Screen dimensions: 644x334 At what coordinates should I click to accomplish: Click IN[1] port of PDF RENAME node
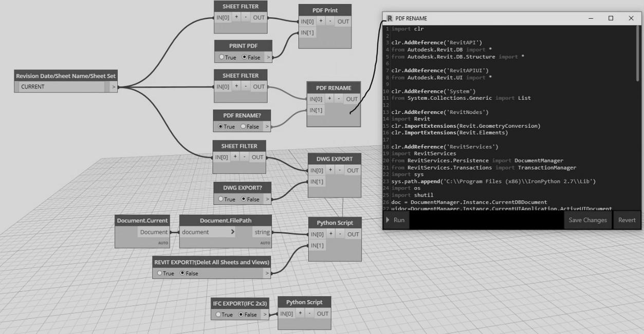click(x=316, y=110)
